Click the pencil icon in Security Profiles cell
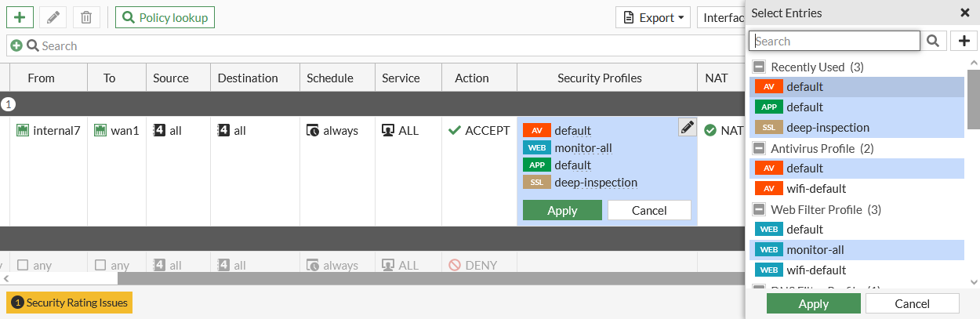The width and height of the screenshot is (980, 319). click(687, 127)
